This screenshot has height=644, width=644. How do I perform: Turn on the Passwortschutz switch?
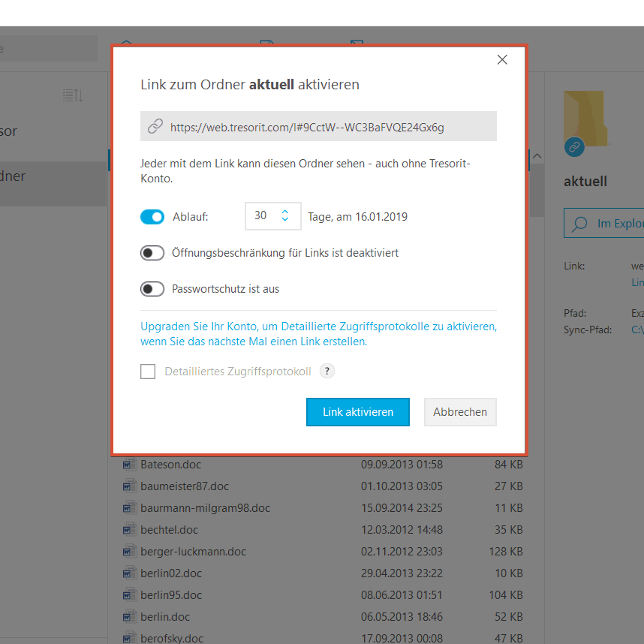pyautogui.click(x=152, y=289)
